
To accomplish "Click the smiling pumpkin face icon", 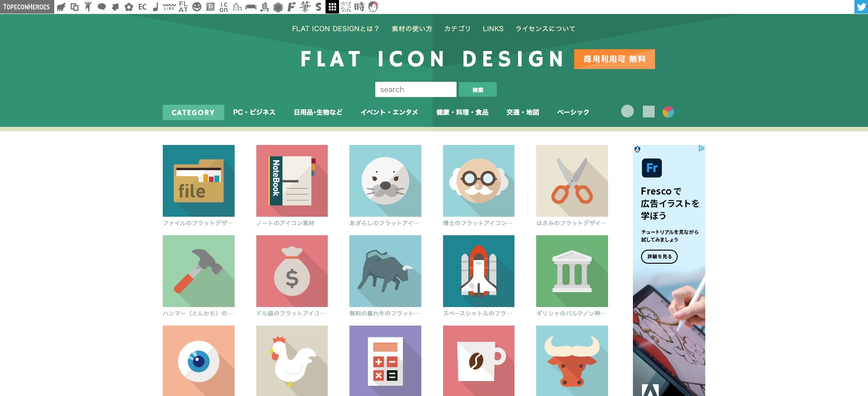I will click(197, 7).
